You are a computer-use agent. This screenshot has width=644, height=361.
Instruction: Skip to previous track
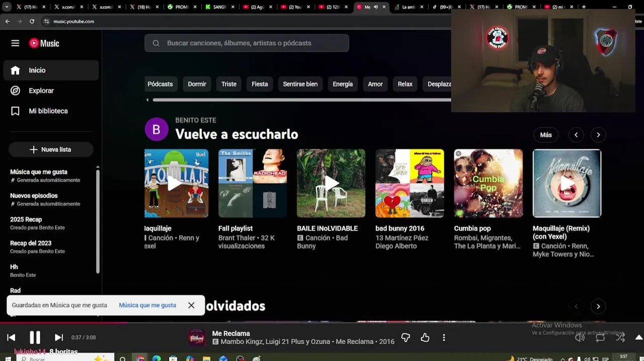click(11, 337)
